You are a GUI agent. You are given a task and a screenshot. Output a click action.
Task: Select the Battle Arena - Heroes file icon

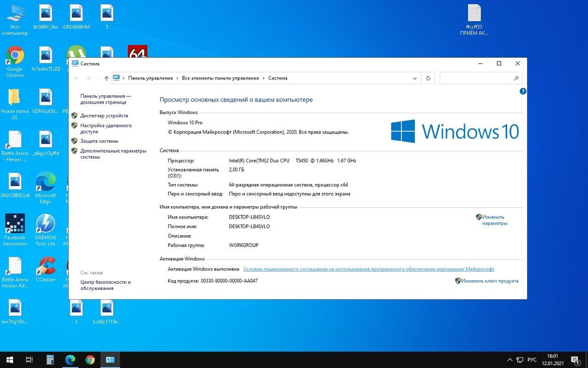click(x=15, y=146)
